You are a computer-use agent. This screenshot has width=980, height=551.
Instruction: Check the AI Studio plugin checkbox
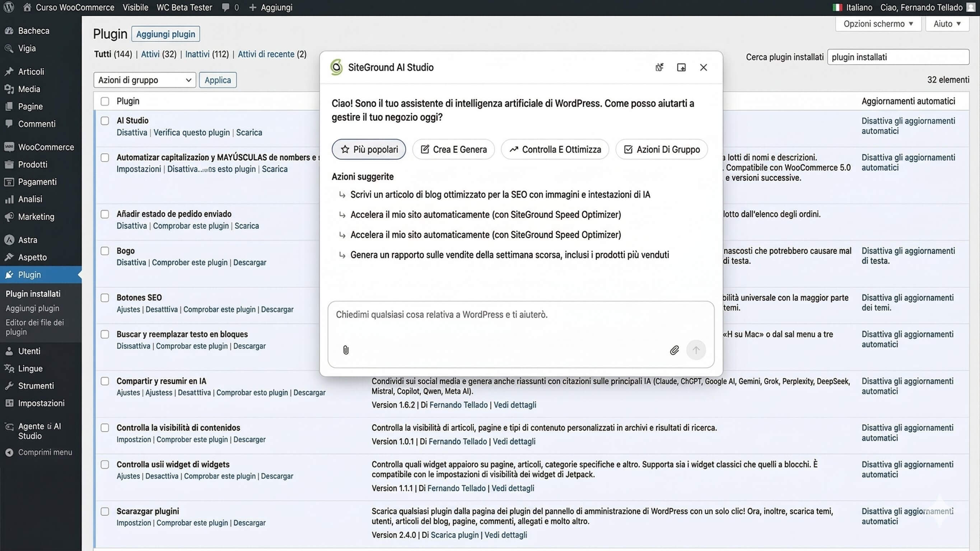(x=104, y=121)
